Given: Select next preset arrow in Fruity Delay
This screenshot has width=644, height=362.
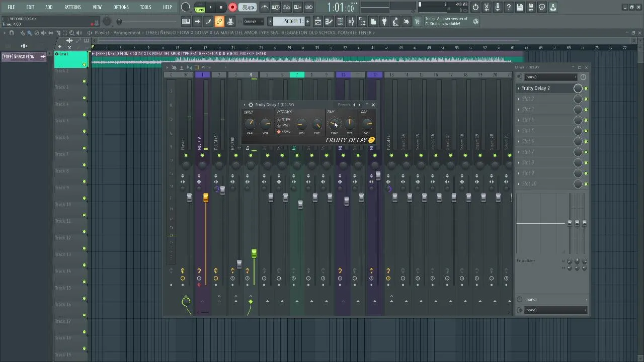Looking at the screenshot, I should click(x=359, y=105).
